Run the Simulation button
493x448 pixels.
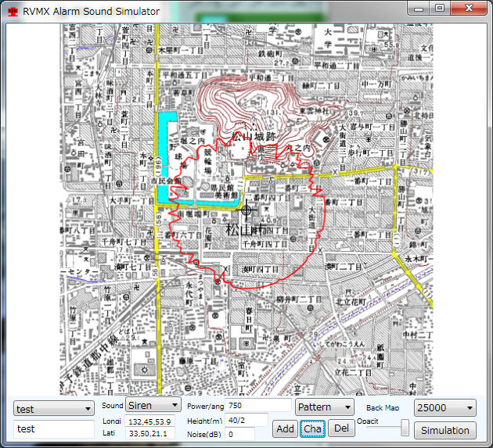[x=445, y=430]
